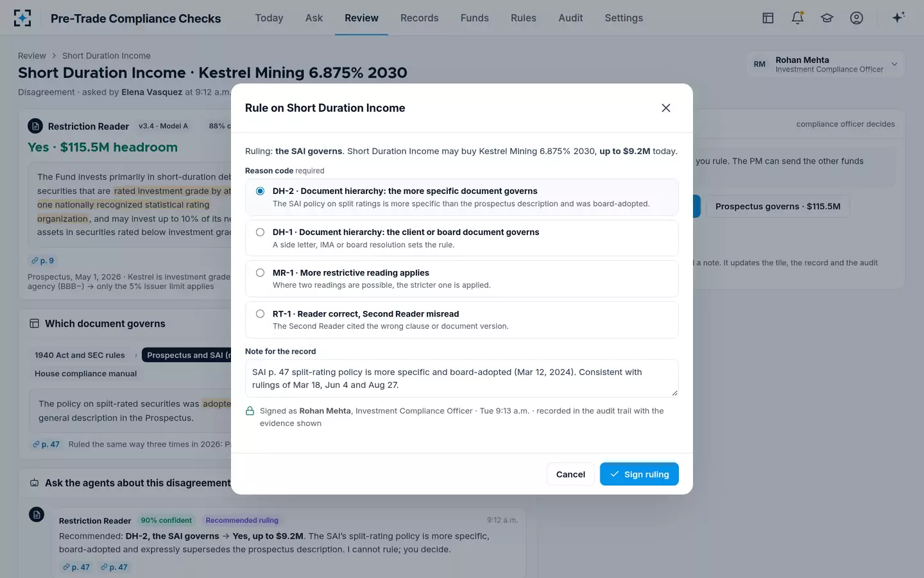The height and width of the screenshot is (578, 924).
Task: Click the Prospectus governs · $115.5M button
Action: click(x=778, y=206)
